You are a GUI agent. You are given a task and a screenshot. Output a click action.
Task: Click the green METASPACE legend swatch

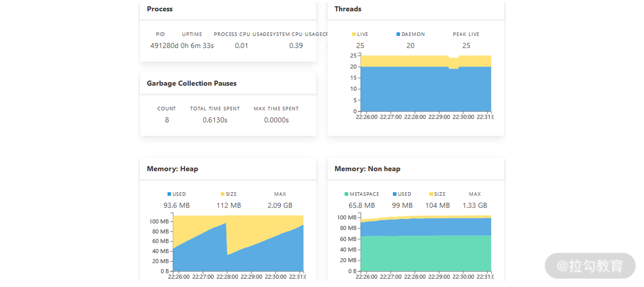pyautogui.click(x=346, y=194)
